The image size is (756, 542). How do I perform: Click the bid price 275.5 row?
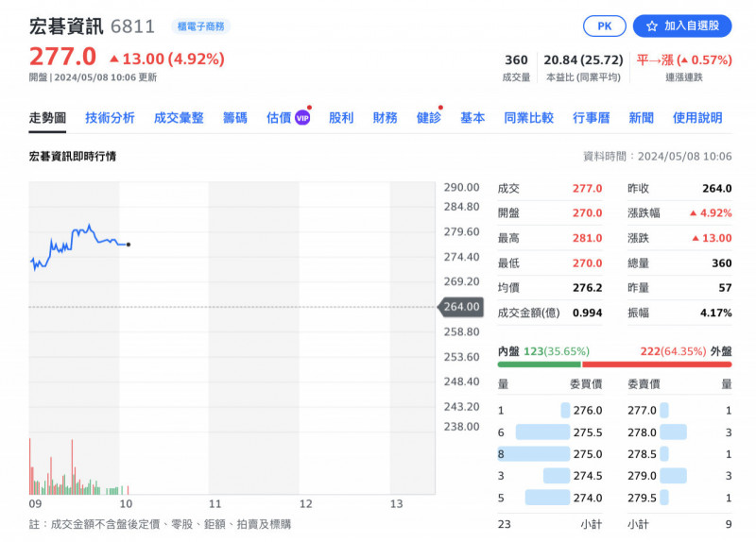point(550,432)
